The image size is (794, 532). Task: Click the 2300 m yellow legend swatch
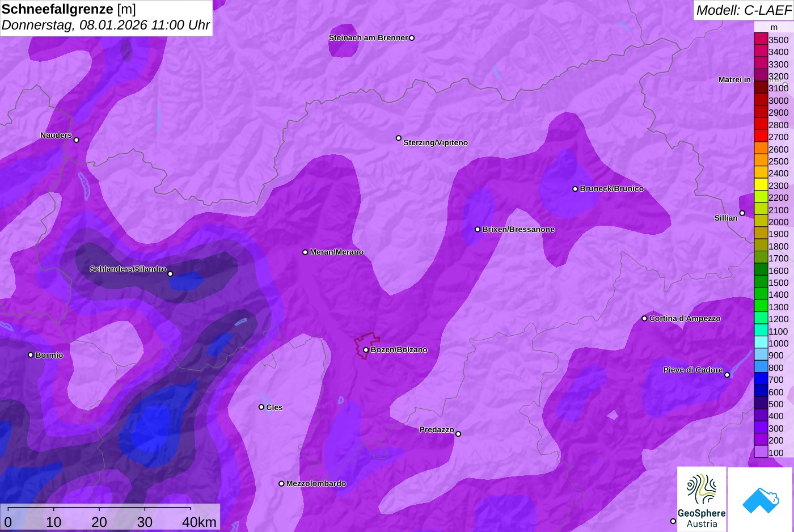pos(761,185)
